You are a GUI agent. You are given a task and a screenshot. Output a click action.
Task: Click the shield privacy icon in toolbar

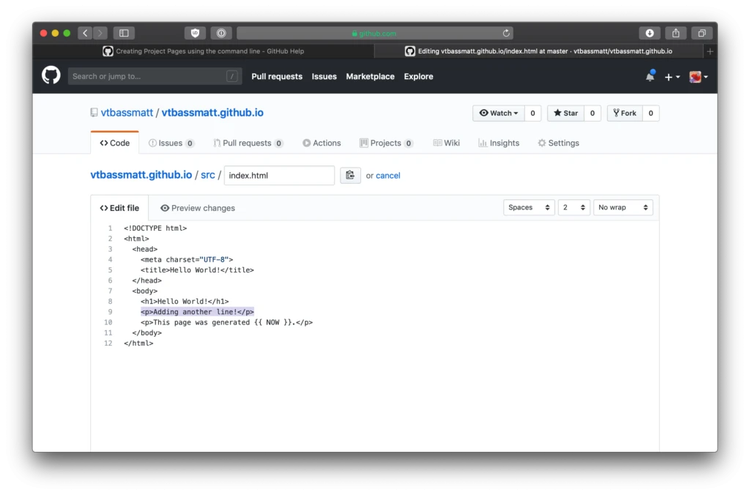point(195,33)
